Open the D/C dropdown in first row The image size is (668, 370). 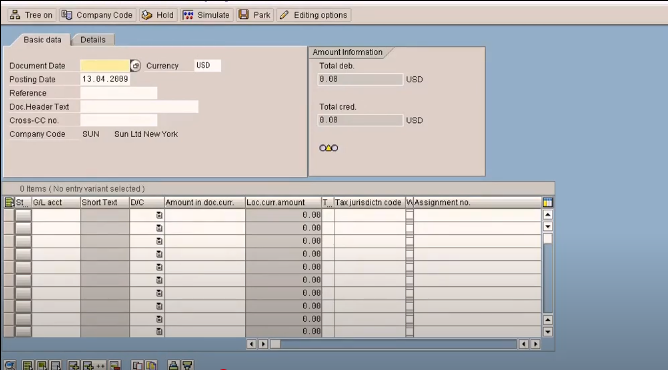(159, 215)
